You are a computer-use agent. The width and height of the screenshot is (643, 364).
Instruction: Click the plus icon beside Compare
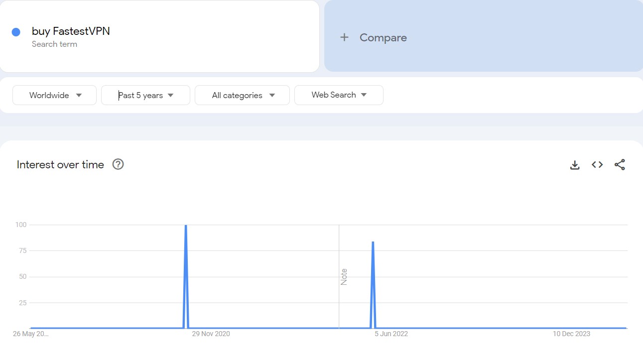pos(344,37)
